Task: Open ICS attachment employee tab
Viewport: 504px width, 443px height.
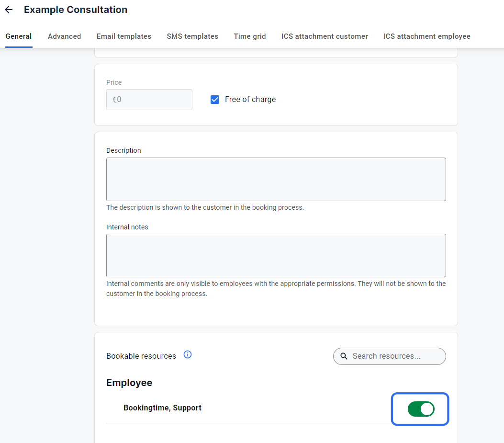Action: tap(426, 36)
